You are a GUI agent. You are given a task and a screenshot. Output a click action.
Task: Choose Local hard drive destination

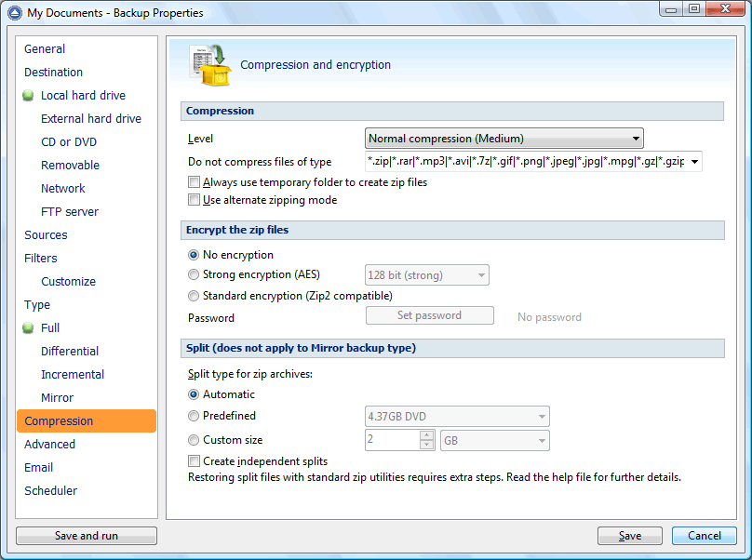point(84,96)
